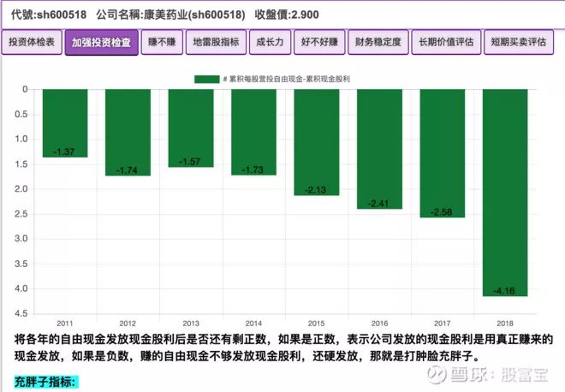This screenshot has width=565, height=392.
Task: Select the 财务稳定度 tab
Action: (x=378, y=42)
